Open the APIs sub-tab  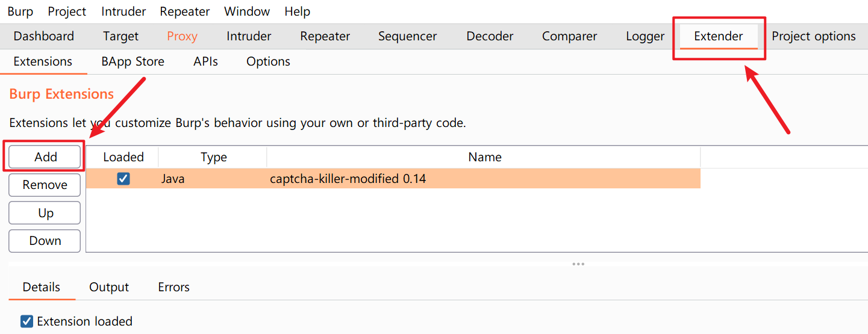pyautogui.click(x=206, y=61)
